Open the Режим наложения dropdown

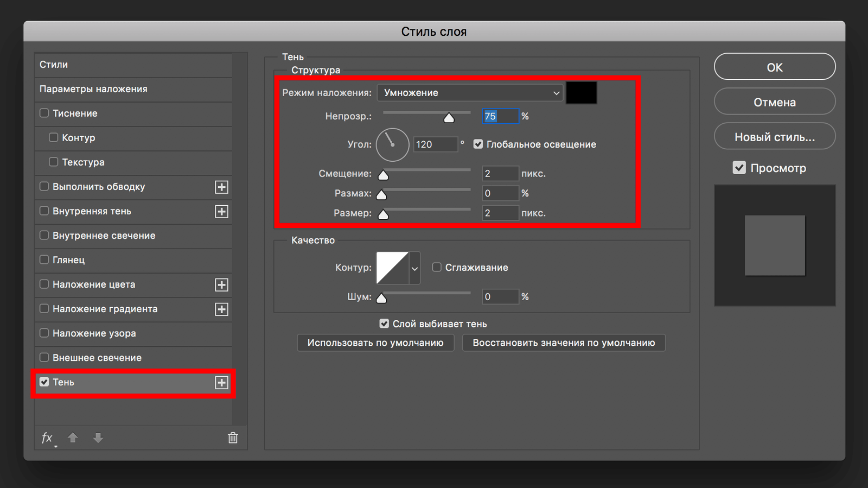470,93
